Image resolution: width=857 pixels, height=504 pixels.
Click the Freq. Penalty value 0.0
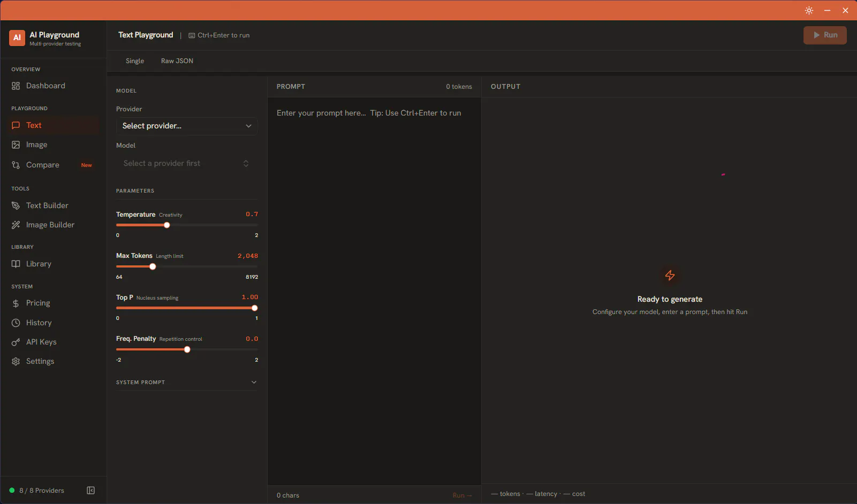pos(252,339)
